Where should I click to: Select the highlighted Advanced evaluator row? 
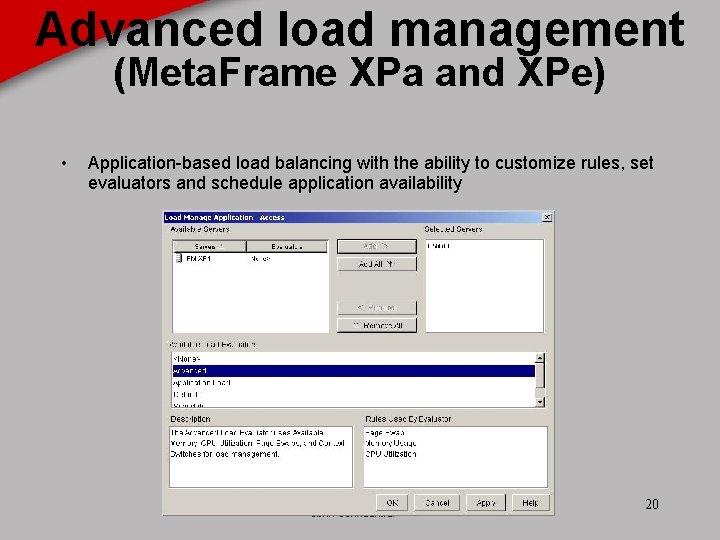(x=354, y=371)
